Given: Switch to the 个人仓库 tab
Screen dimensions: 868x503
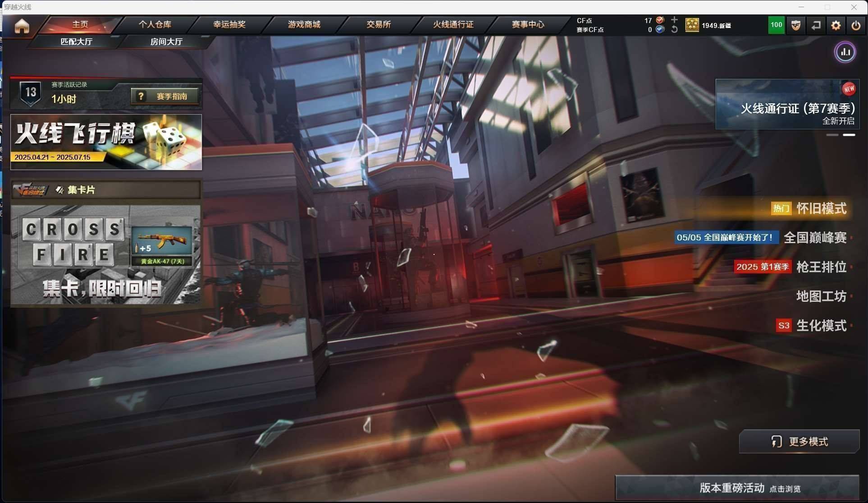Looking at the screenshot, I should click(x=155, y=24).
